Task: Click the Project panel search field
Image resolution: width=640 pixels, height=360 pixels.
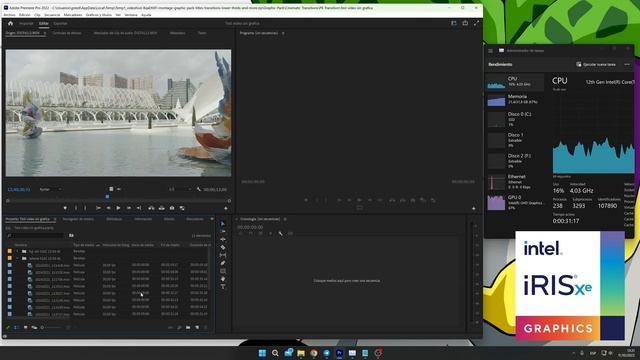Action: coord(37,236)
